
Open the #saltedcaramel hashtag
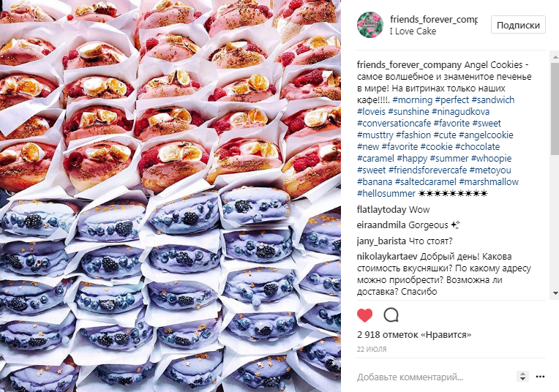pyautogui.click(x=426, y=182)
